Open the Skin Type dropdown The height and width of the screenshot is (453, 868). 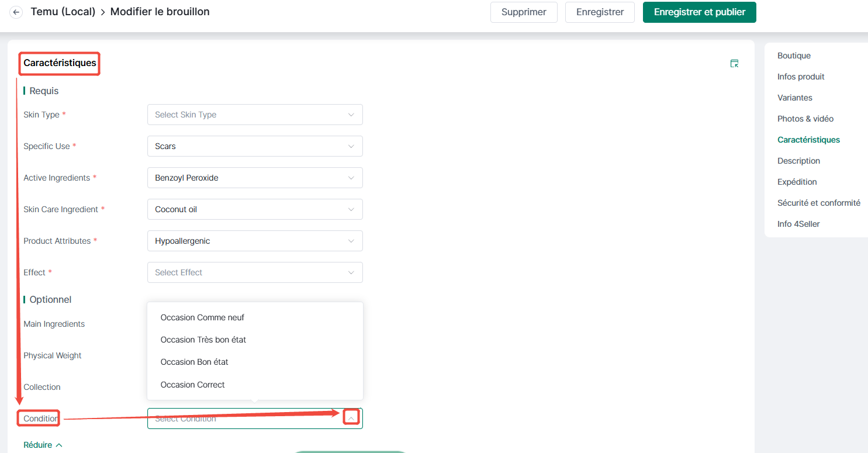[x=255, y=115]
